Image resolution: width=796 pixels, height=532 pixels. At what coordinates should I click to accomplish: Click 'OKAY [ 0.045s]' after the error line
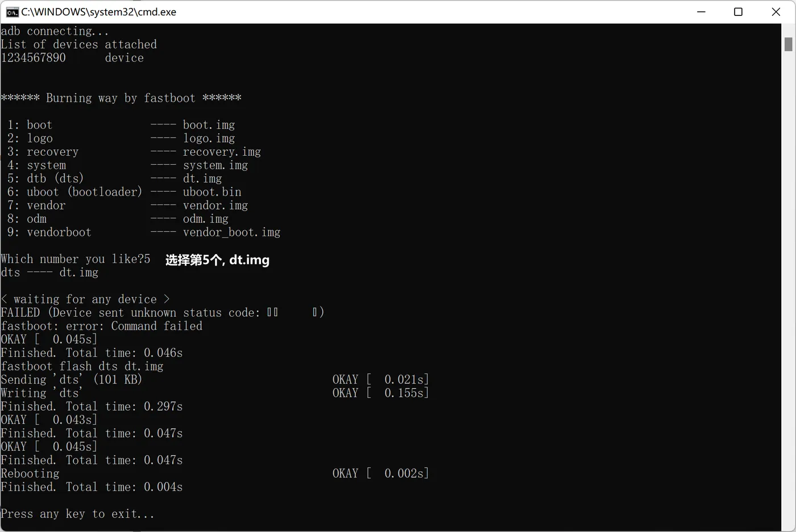[x=49, y=339]
